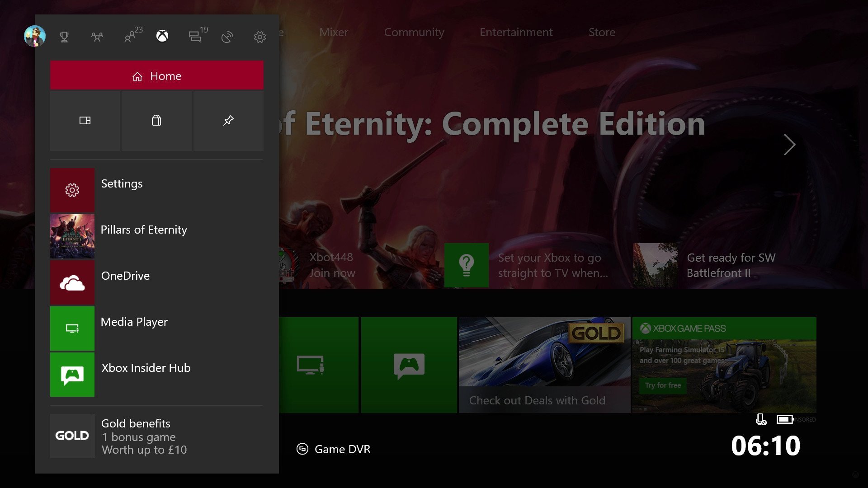Open the green Media Player dashboard tile
868x488 pixels.
pos(319,365)
